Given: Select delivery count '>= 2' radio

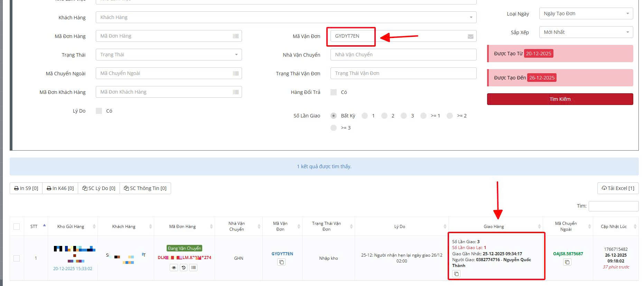Looking at the screenshot, I should click(x=450, y=116).
